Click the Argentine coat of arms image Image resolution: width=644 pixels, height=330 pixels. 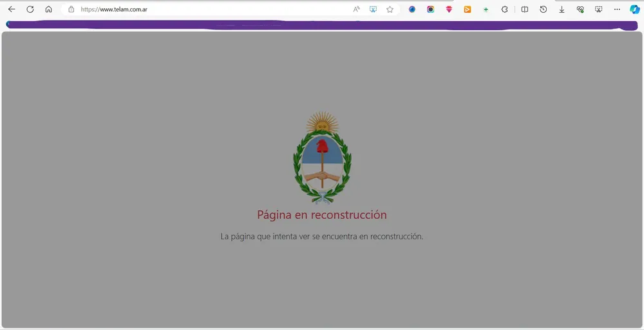(x=322, y=158)
